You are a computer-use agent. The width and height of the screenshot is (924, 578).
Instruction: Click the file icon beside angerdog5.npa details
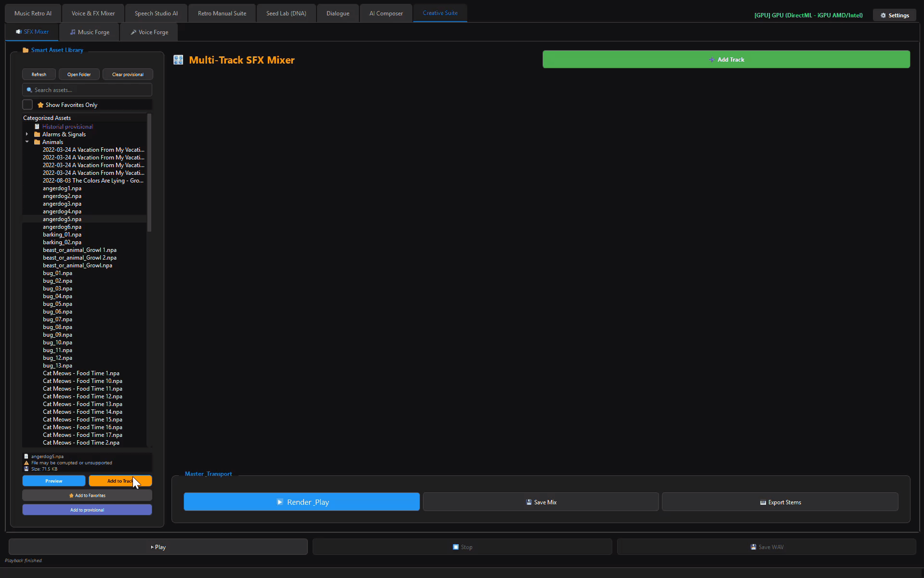tap(26, 456)
